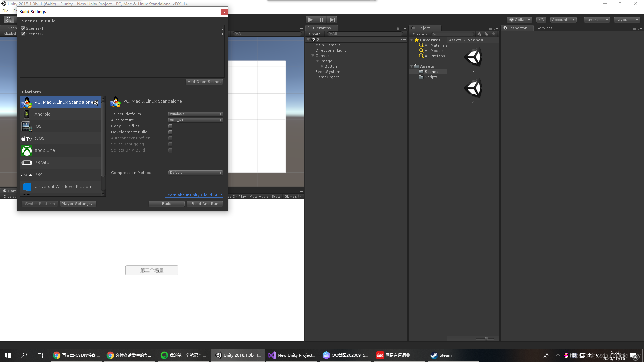
Task: Click All Prefabs search favorite
Action: tap(432, 56)
